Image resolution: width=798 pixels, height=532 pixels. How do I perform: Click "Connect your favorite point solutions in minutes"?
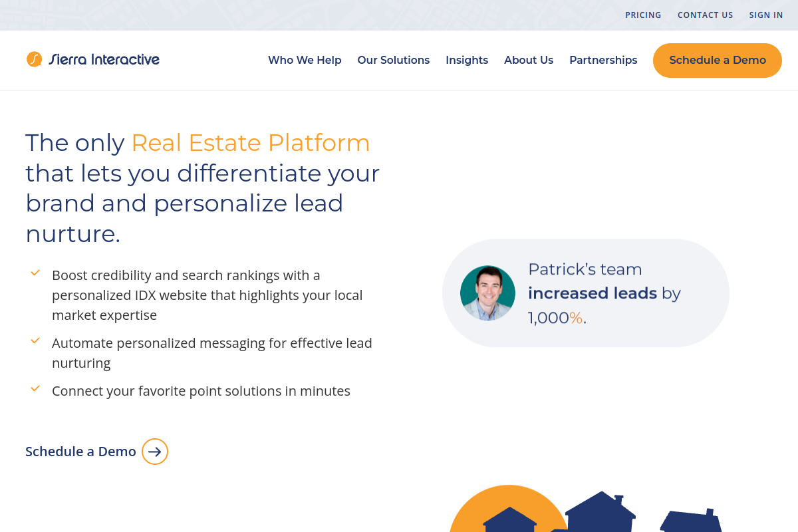pyautogui.click(x=201, y=390)
